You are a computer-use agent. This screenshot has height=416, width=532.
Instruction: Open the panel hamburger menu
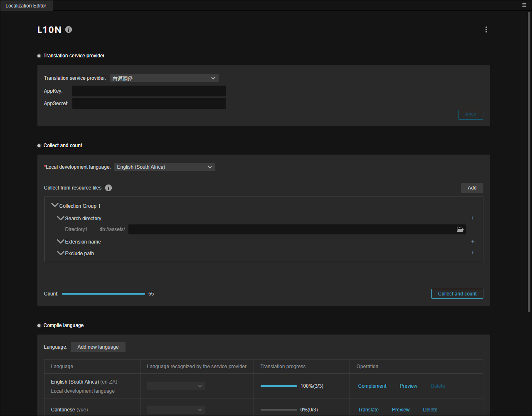(x=524, y=5)
